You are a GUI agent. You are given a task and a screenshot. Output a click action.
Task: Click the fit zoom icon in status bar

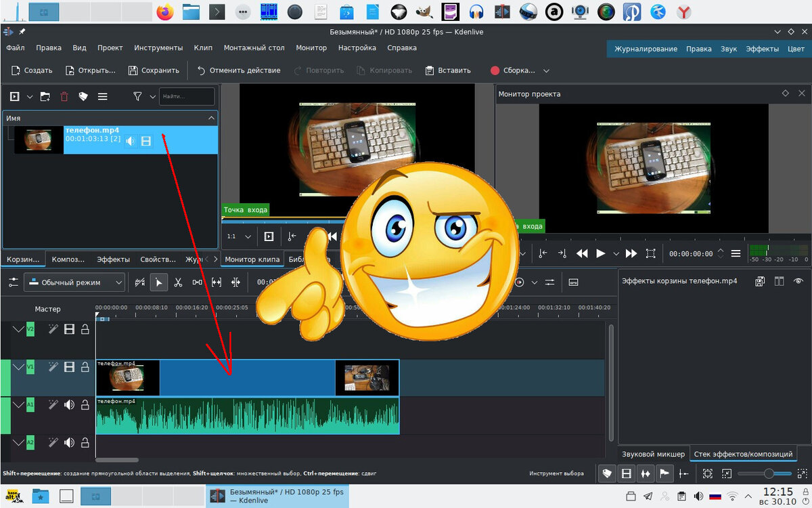(707, 474)
